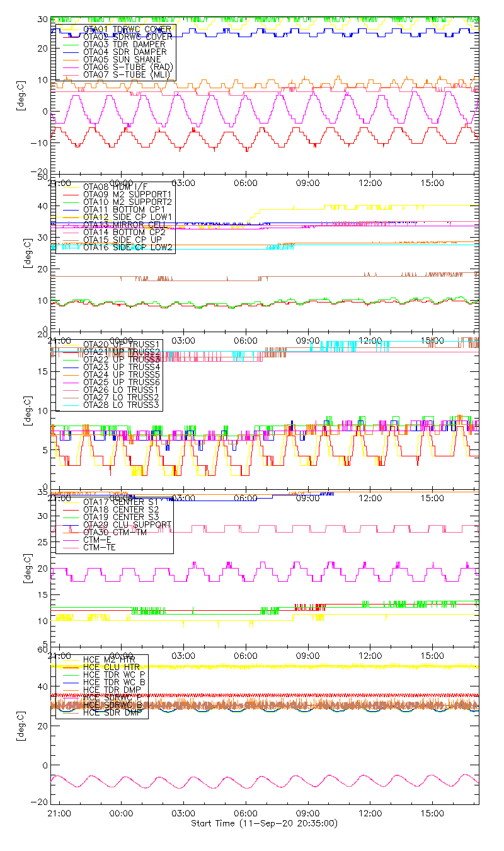
Task: Select the OTA26 LO TRUSS1 legend label
Action: tap(122, 390)
